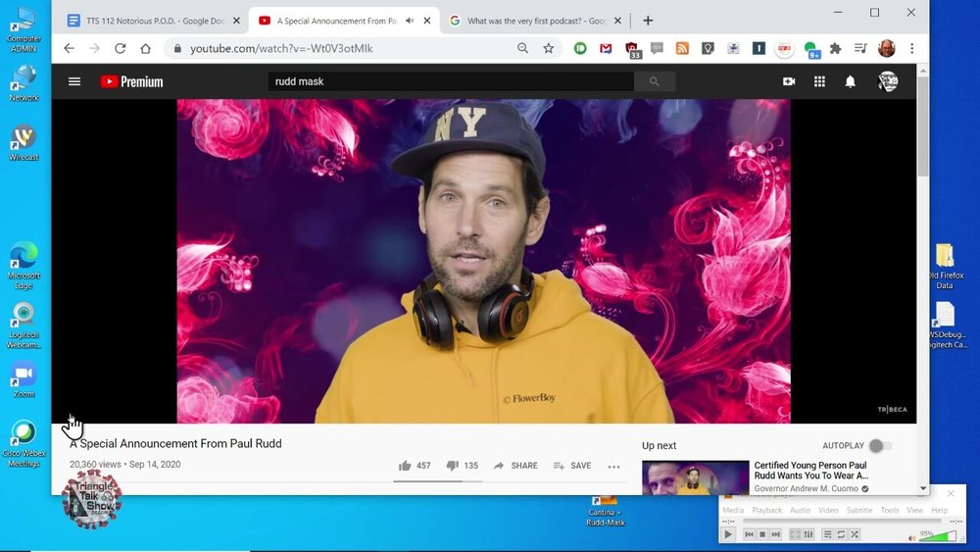Screen dimensions: 980x552
Task: Go to the YouTube Premium home logo
Action: tap(132, 82)
